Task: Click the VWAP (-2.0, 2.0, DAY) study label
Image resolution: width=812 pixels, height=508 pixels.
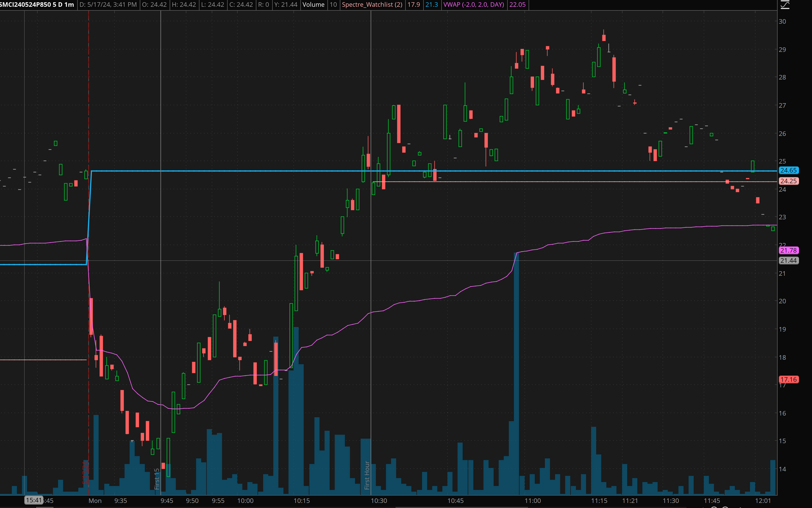Action: pos(474,5)
